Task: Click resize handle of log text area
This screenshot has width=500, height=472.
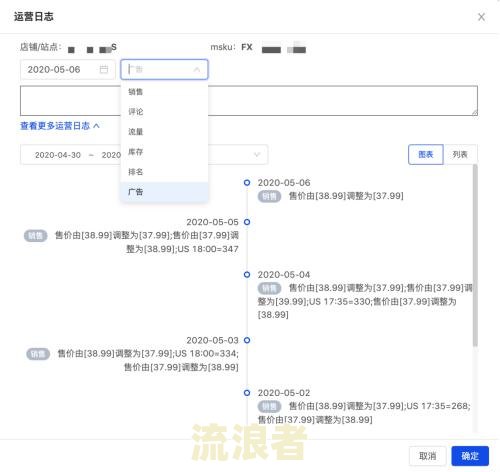Action: pyautogui.click(x=475, y=113)
